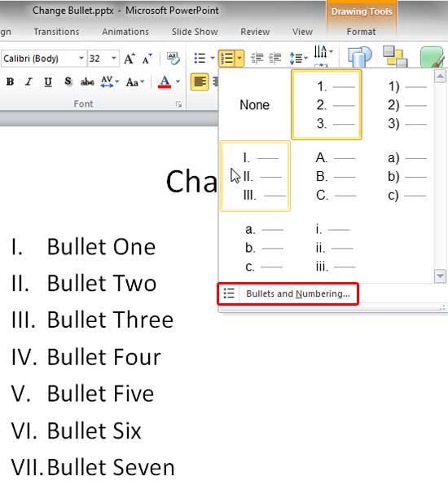448x485 pixels.
Task: Toggle italic formatting
Action: (x=29, y=82)
